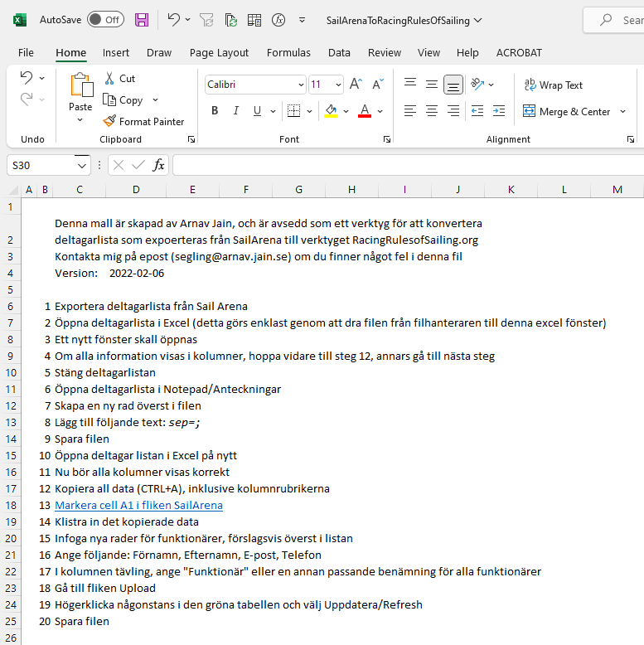Click the Cut scissors icon
The width and height of the screenshot is (644, 645).
(109, 78)
